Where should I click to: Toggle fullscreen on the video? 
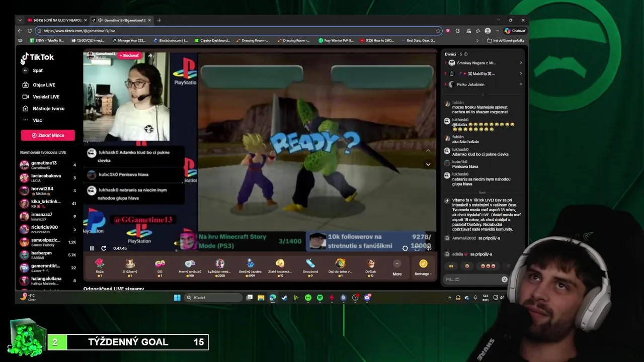tap(417, 248)
